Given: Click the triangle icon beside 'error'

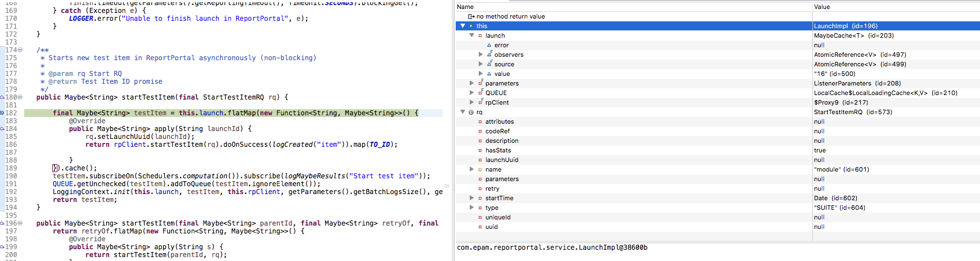Looking at the screenshot, I should click(x=489, y=45).
